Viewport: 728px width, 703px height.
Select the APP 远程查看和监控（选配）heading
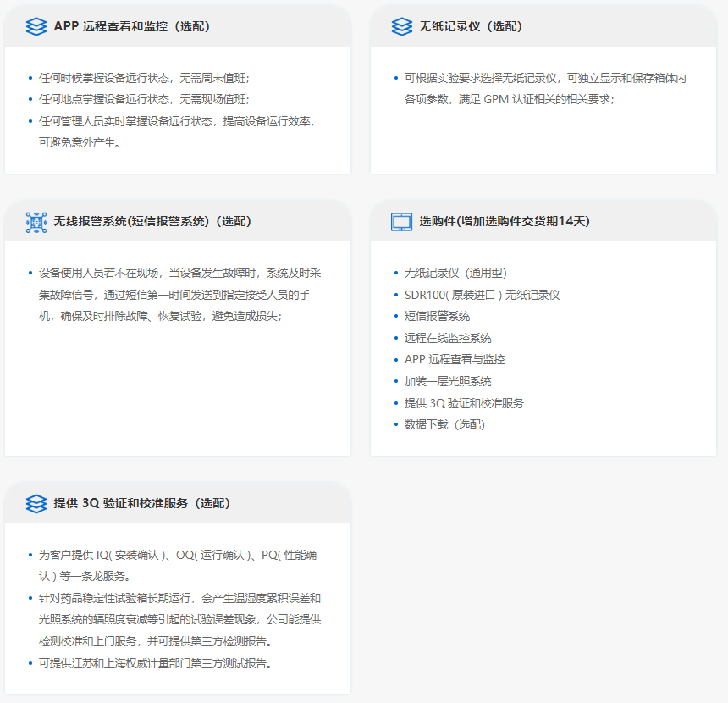click(x=132, y=26)
